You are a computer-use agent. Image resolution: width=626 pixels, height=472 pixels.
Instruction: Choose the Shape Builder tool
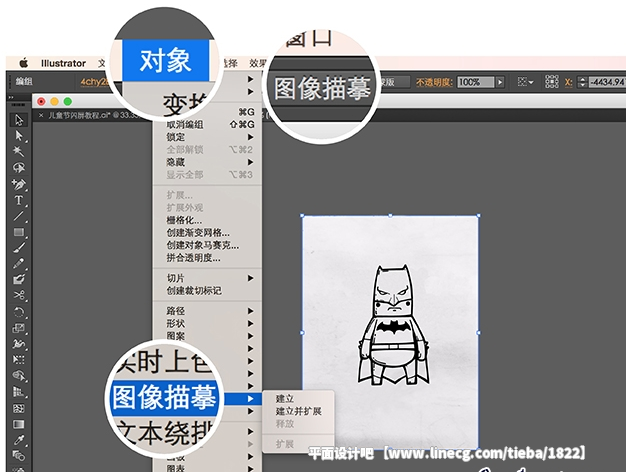pyautogui.click(x=19, y=376)
